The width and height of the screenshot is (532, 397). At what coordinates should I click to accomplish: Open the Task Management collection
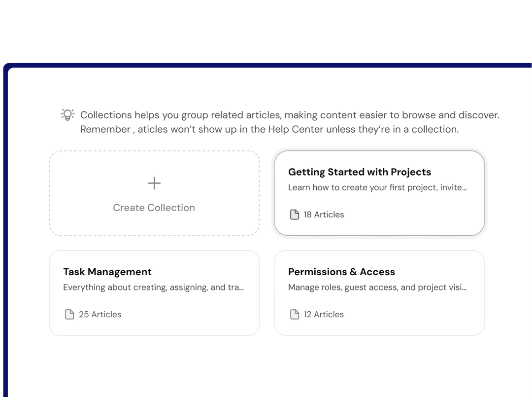coord(154,292)
